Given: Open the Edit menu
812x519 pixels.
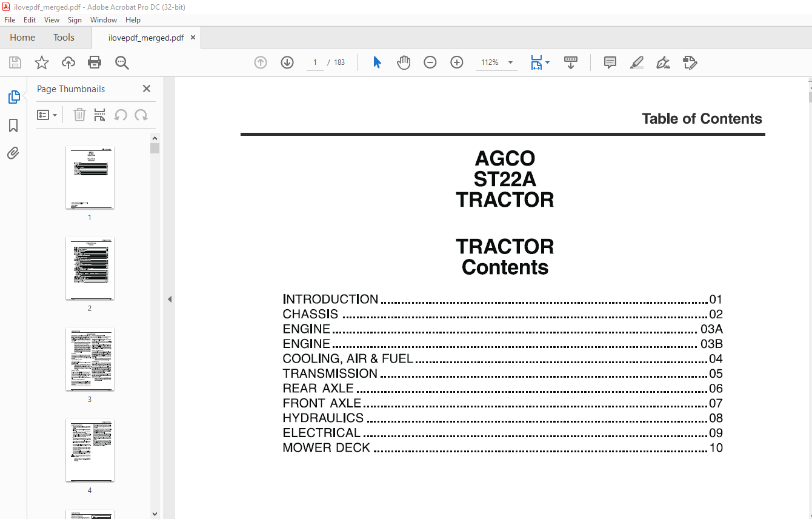Looking at the screenshot, I should (x=30, y=20).
